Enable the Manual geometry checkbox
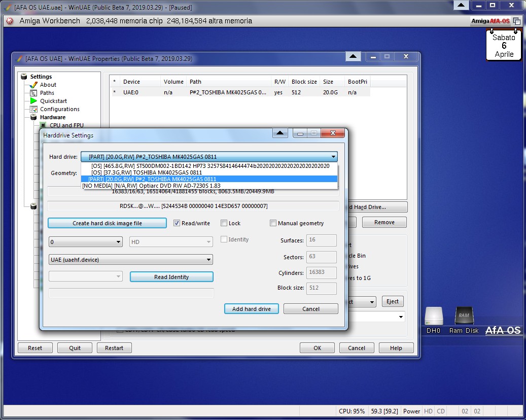The height and width of the screenshot is (420, 526). click(x=273, y=223)
